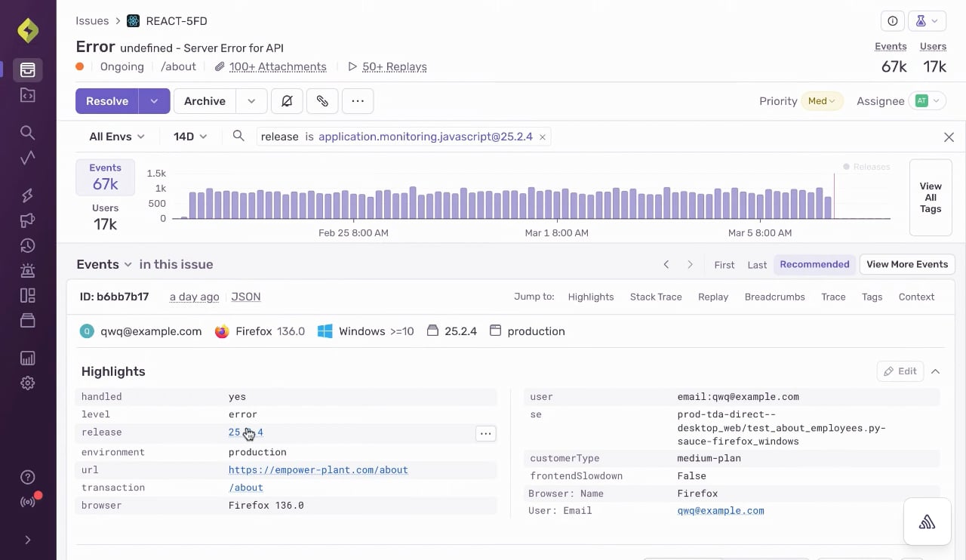Click the release marker line in chart

tap(834, 196)
